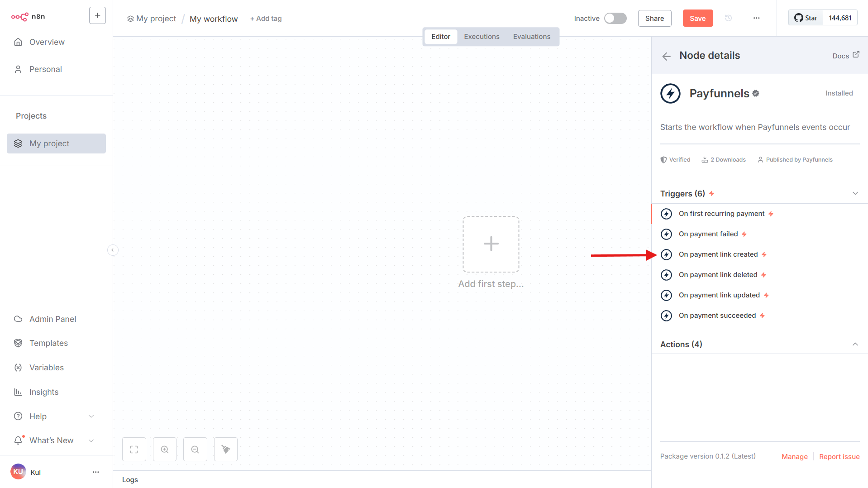Image resolution: width=868 pixels, height=488 pixels.
Task: Switch to Evaluations tab
Action: (531, 37)
